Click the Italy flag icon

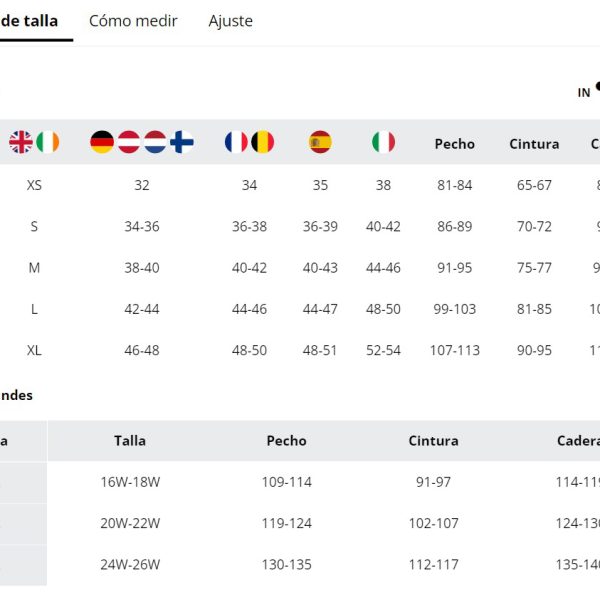[x=383, y=142]
